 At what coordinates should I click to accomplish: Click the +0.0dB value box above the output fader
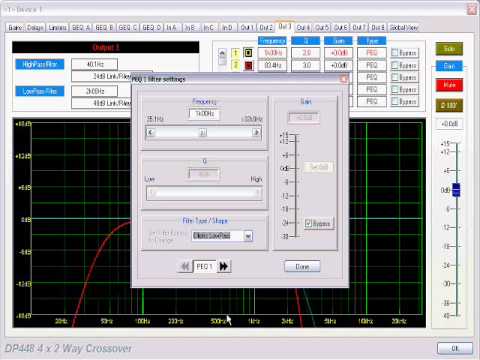click(x=449, y=124)
